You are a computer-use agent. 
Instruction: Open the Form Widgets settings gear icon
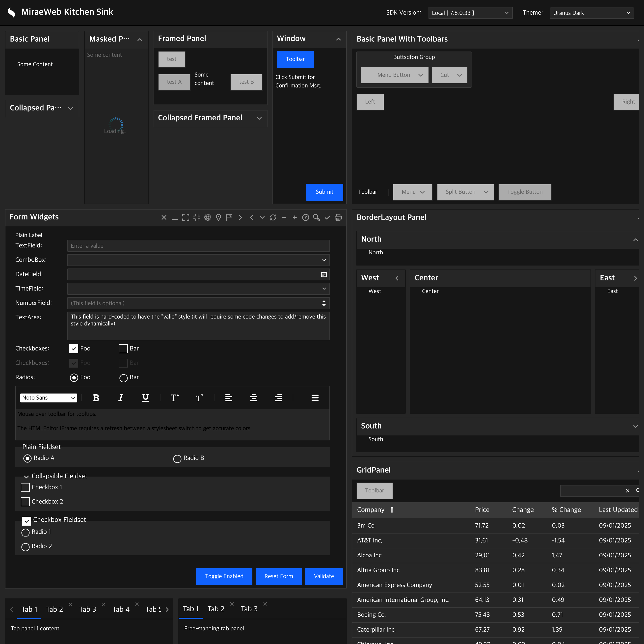pyautogui.click(x=207, y=217)
